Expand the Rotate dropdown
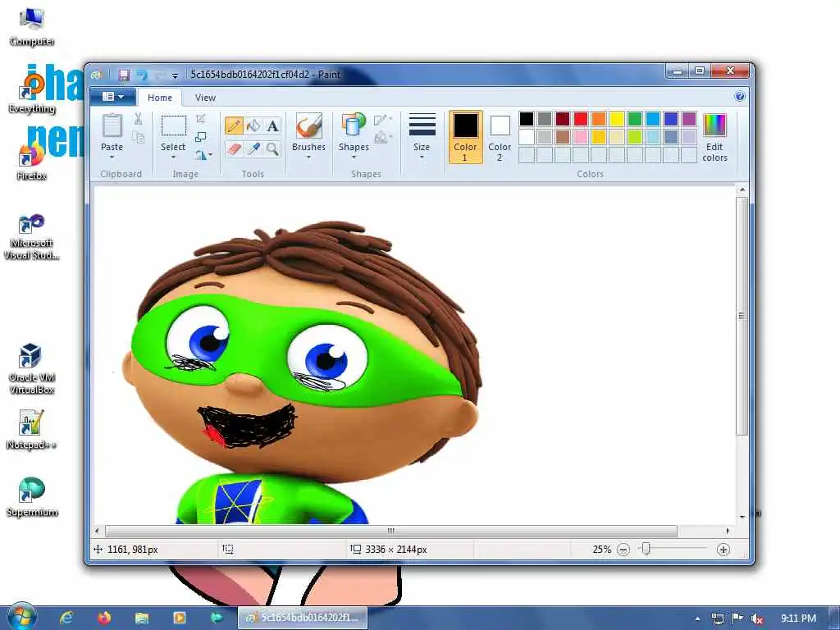840x630 pixels. click(x=203, y=155)
